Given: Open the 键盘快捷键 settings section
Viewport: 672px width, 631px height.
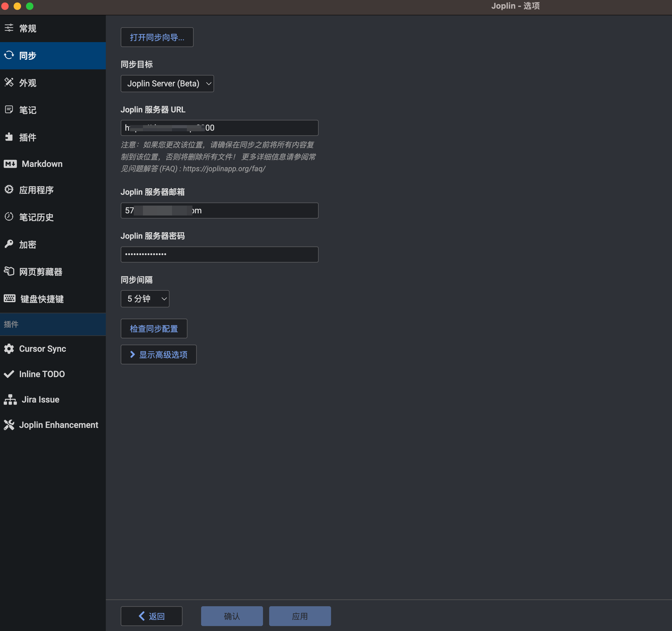Looking at the screenshot, I should pyautogui.click(x=53, y=299).
